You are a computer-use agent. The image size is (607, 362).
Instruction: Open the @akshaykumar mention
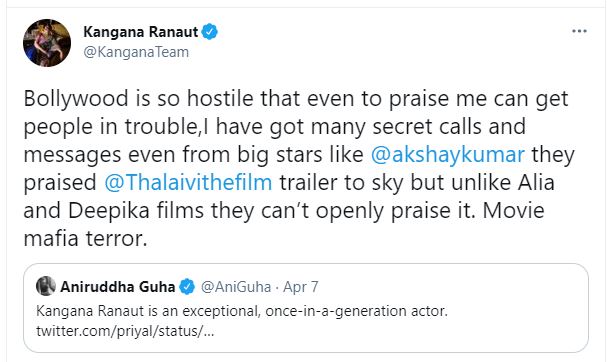click(x=448, y=154)
